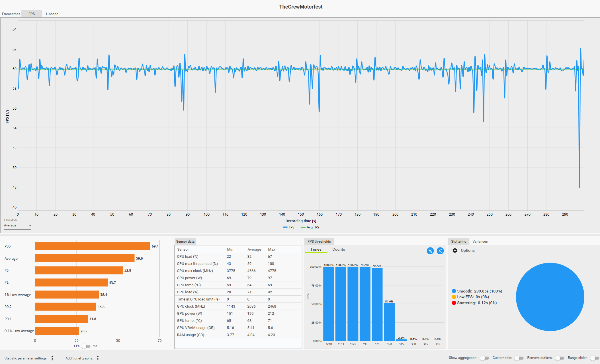
Task: Click the Options label in Stuttering
Action: 468,250
